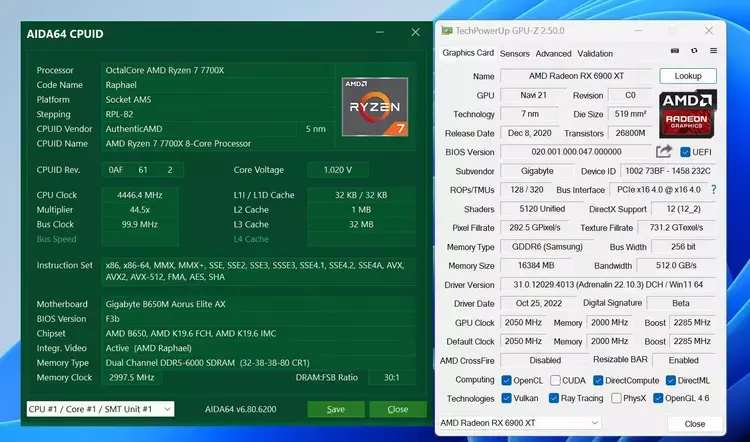This screenshot has width=750, height=442.
Task: Click the BIOS export share icon
Action: click(664, 152)
